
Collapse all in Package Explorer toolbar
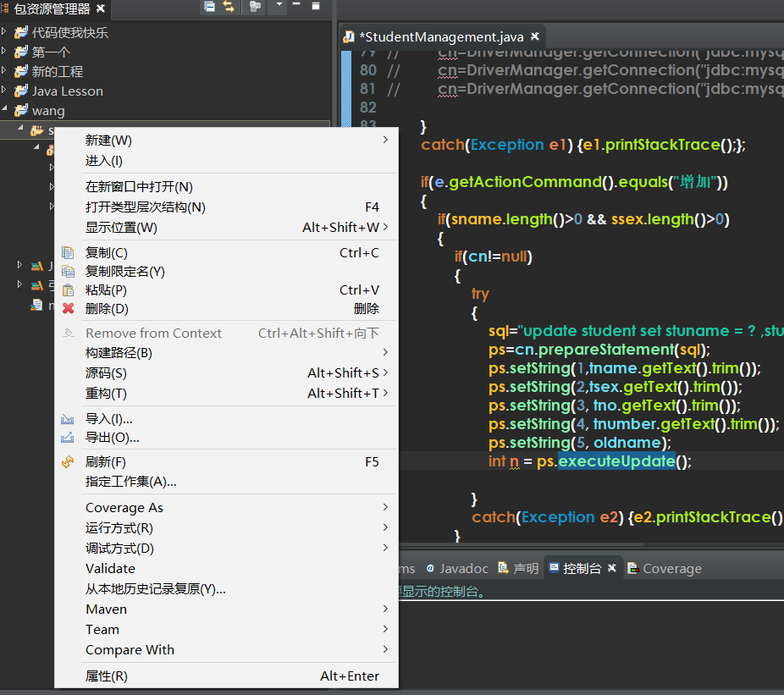point(209,7)
